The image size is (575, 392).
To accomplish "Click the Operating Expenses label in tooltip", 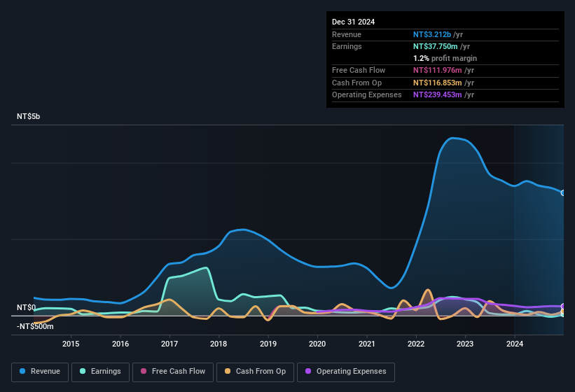I will [367, 95].
